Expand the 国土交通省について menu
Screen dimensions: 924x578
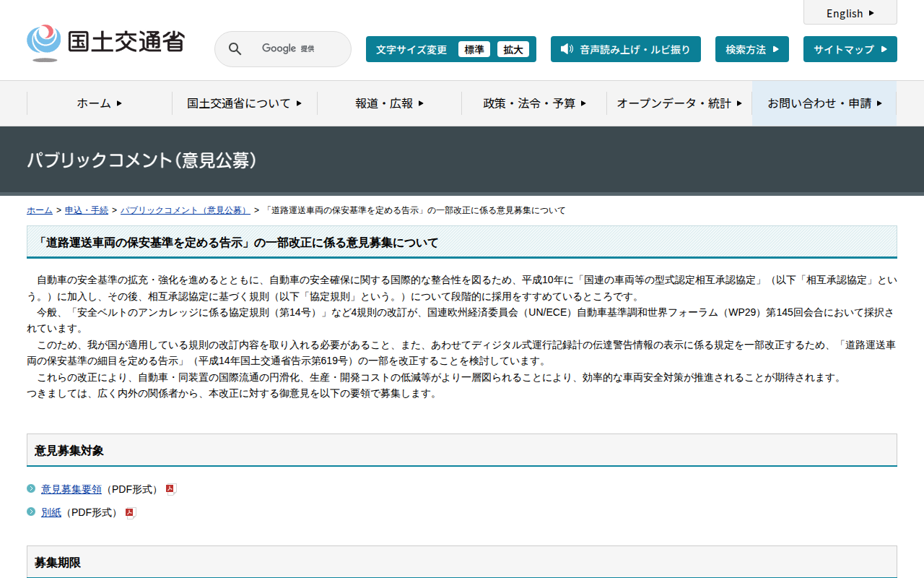[x=244, y=103]
